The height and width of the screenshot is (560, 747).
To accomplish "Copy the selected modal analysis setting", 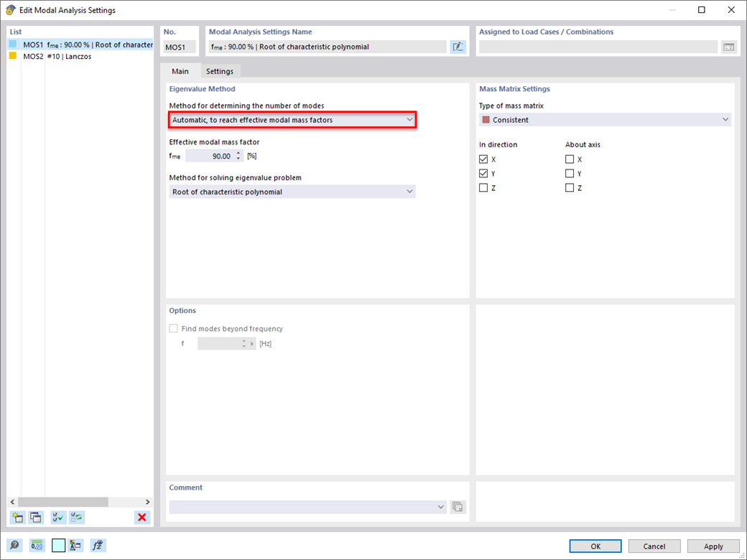I will [x=34, y=517].
